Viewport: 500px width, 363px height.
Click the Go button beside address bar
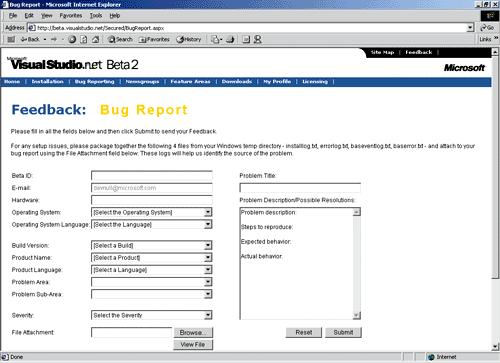click(x=487, y=28)
